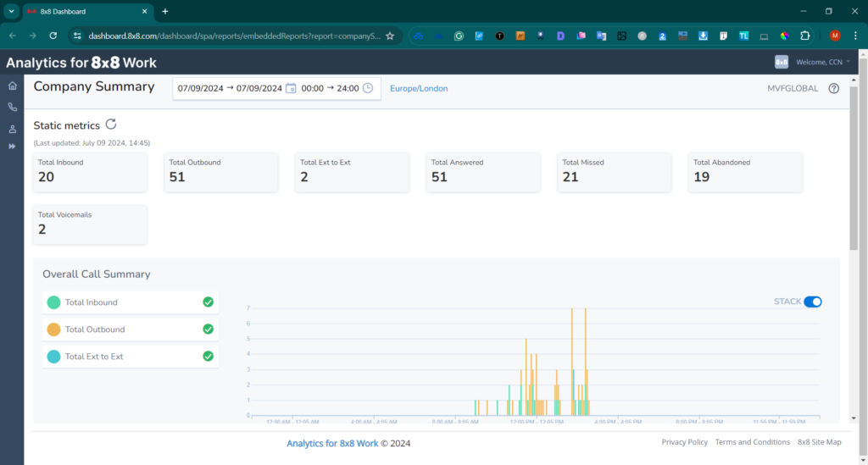Expand sidebar with double-arrow icon

12,147
